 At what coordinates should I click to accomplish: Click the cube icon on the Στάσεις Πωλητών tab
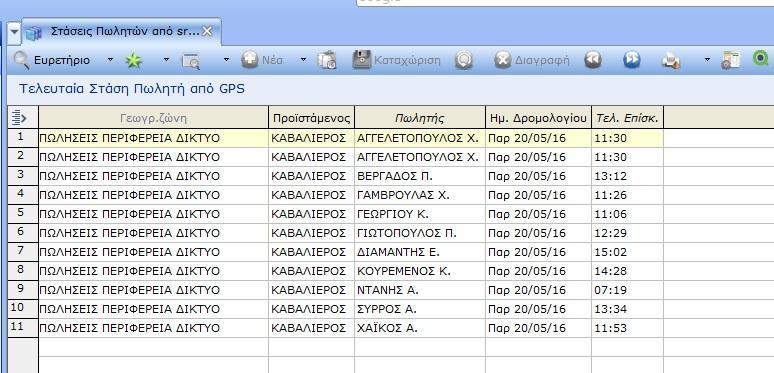coord(34,33)
